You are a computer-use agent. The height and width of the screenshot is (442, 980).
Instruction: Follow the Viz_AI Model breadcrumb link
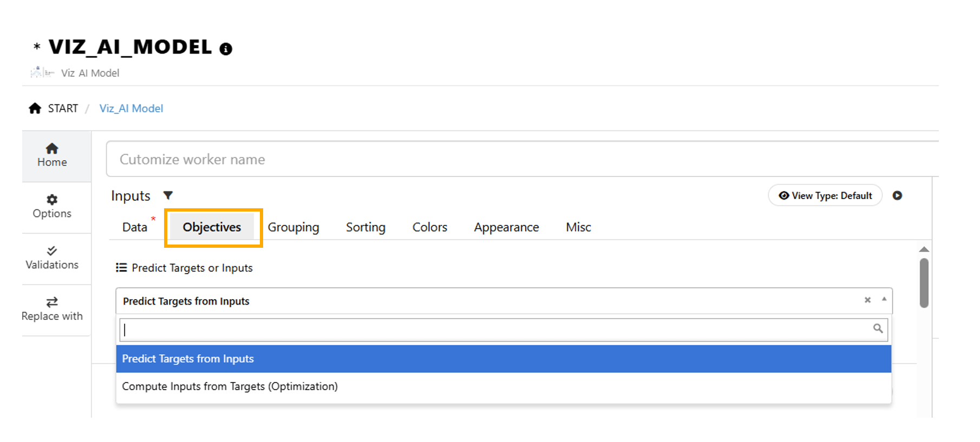pos(131,108)
